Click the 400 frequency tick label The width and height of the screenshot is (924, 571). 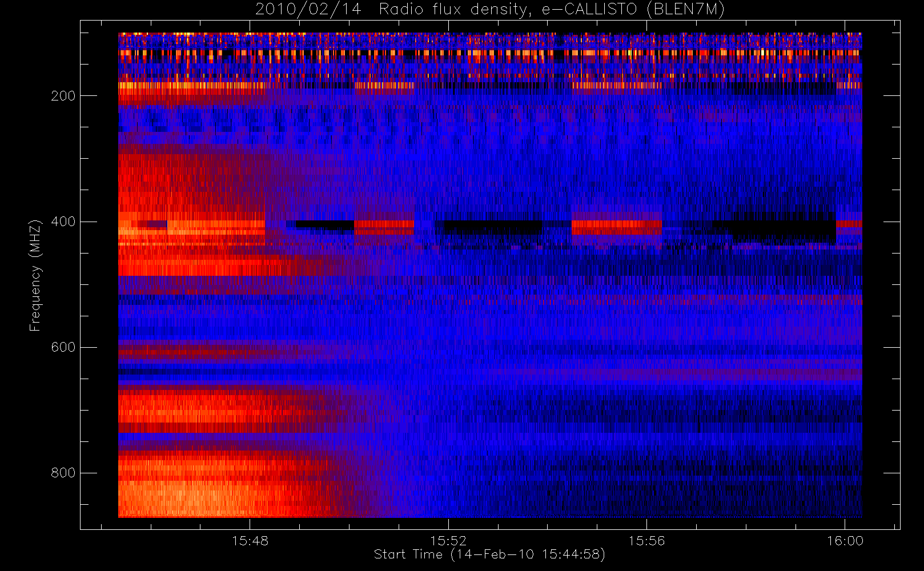(63, 222)
